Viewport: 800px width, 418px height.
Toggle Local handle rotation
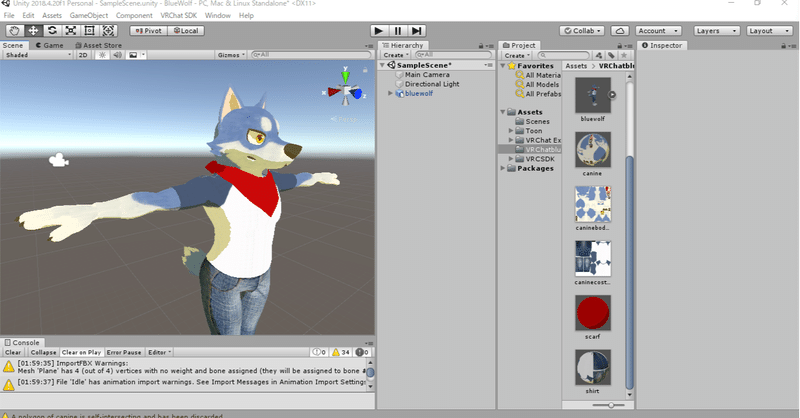[186, 31]
